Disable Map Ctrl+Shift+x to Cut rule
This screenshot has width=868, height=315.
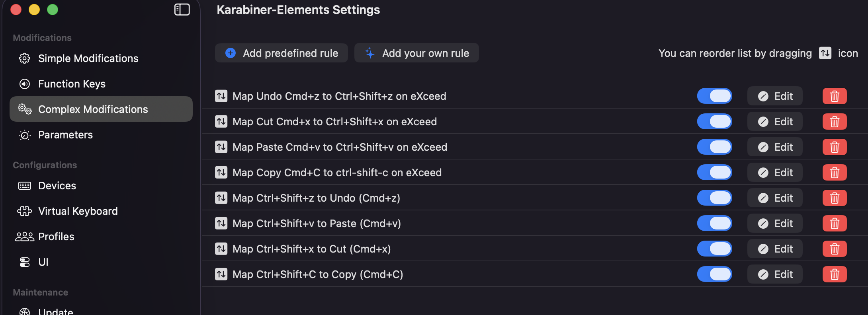[x=714, y=249]
